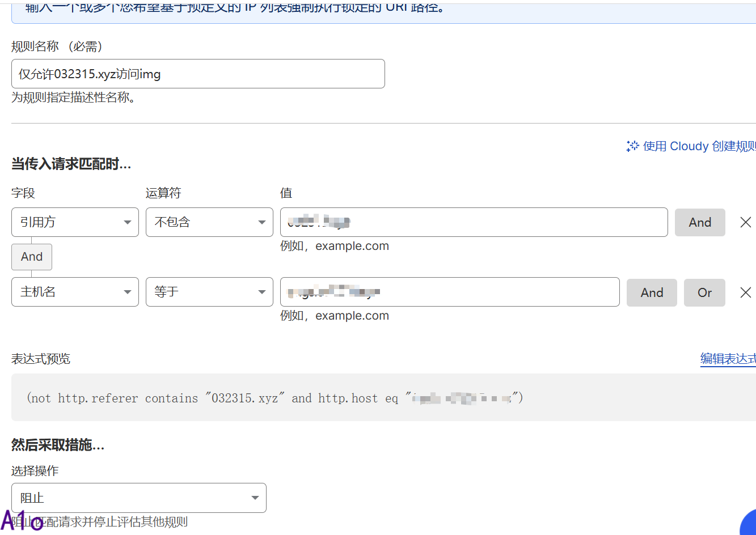The image size is (756, 535).
Task: Click the purple A1o logo
Action: [x=22, y=521]
